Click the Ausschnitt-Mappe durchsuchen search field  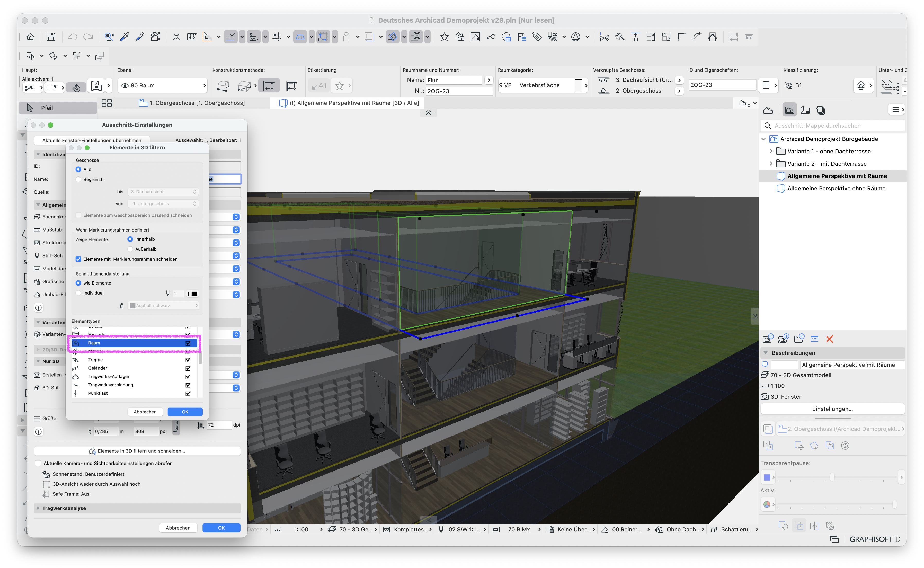[832, 126]
